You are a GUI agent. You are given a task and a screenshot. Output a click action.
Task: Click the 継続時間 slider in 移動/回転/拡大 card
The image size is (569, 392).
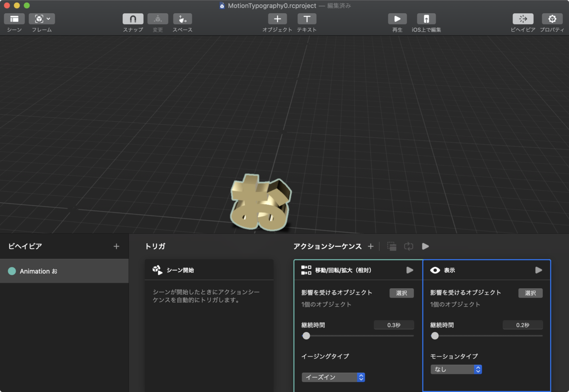click(x=358, y=336)
